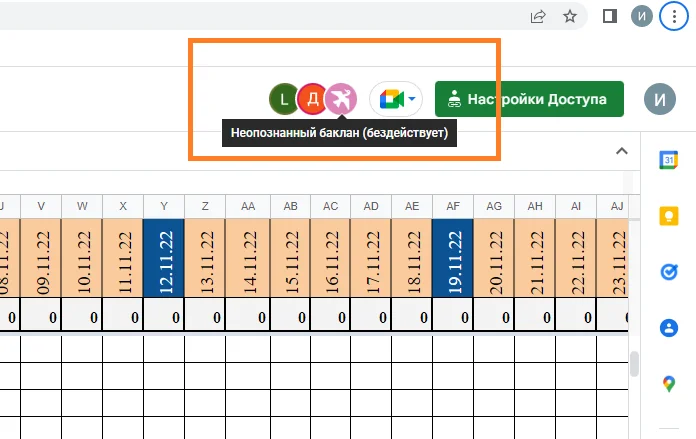
Task: Click the date cell 11.11.22
Action: point(123,258)
